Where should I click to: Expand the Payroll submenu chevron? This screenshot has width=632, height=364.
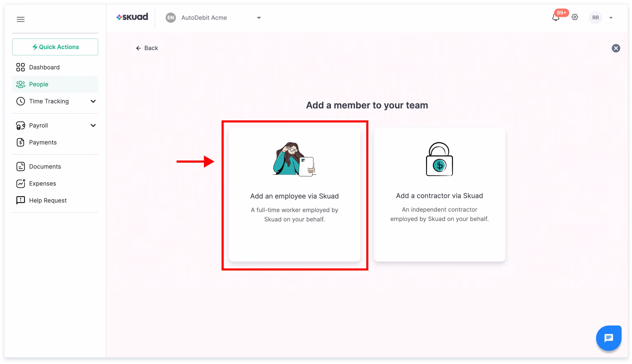[93, 126]
